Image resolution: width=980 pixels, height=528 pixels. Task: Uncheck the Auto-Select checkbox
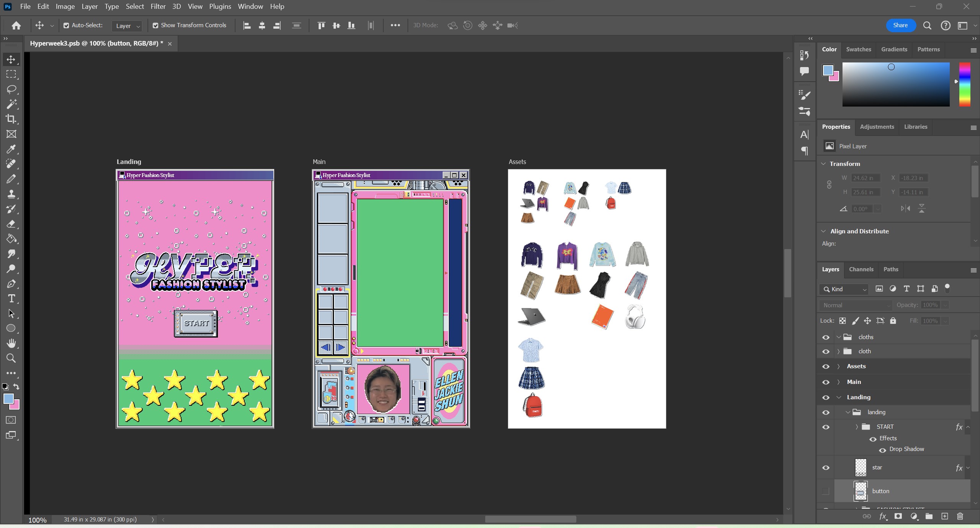click(x=66, y=25)
